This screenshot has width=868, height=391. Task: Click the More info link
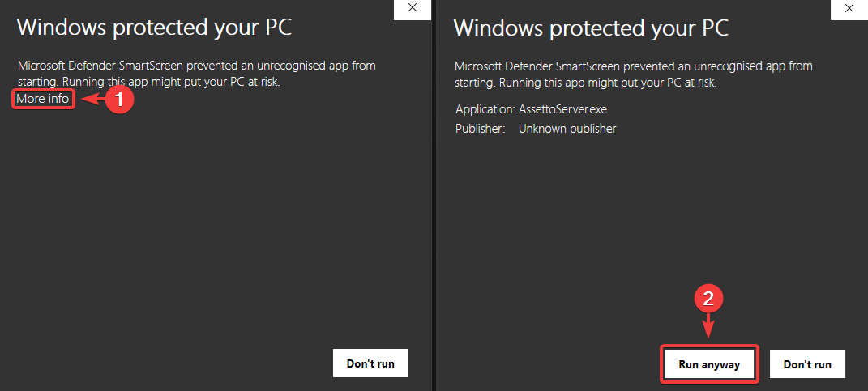tap(44, 99)
